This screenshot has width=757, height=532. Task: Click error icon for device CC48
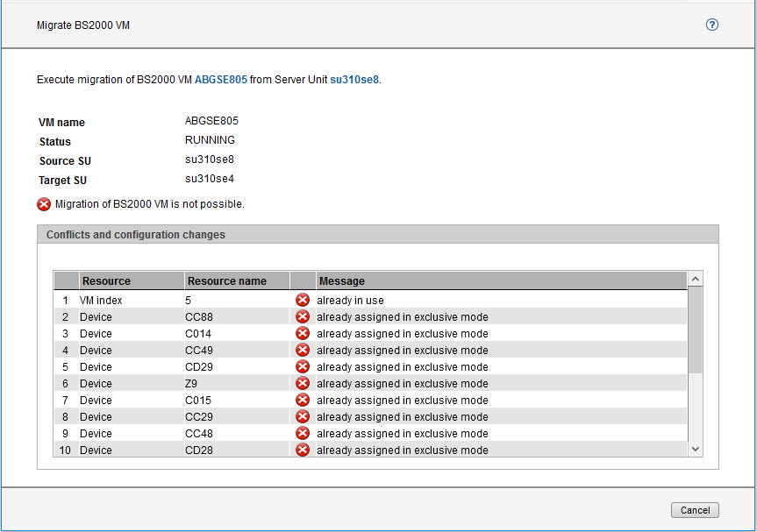coord(303,434)
